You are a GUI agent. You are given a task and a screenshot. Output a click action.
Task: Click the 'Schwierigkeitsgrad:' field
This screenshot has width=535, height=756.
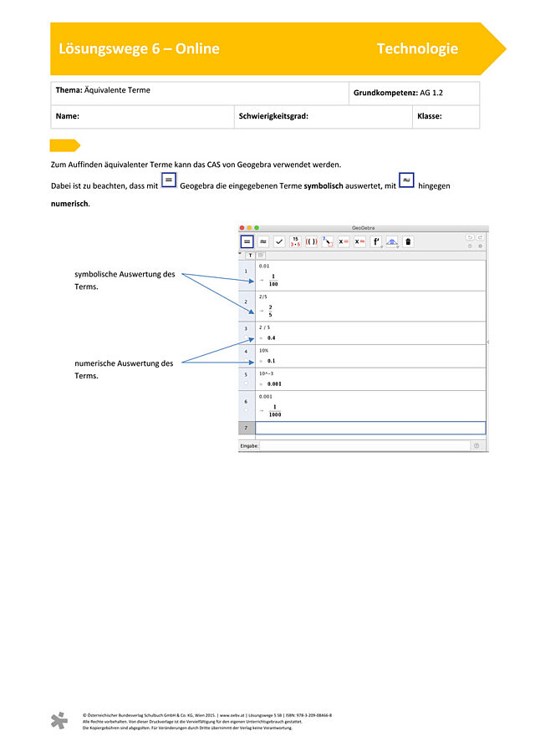point(324,117)
